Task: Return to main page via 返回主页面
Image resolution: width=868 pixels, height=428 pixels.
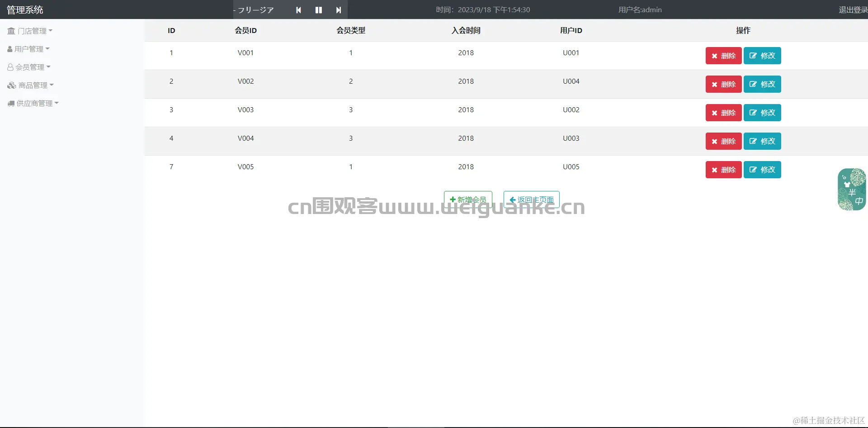Action: click(532, 200)
